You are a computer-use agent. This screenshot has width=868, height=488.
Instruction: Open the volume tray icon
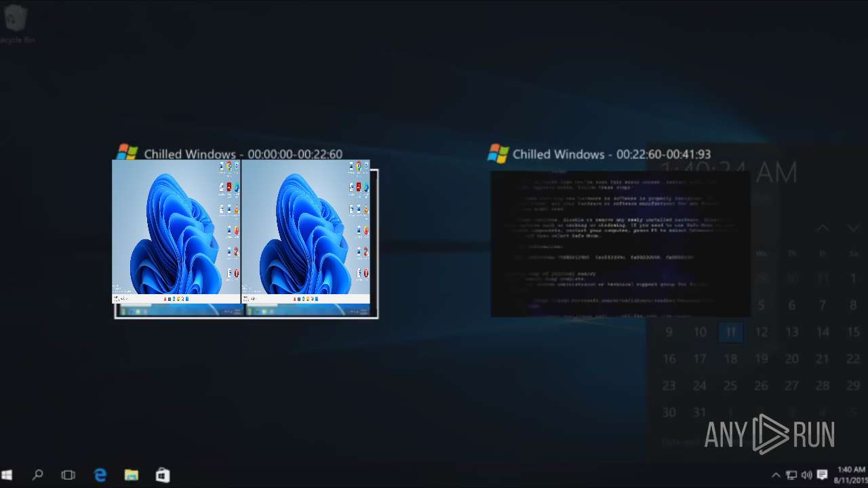pos(806,475)
